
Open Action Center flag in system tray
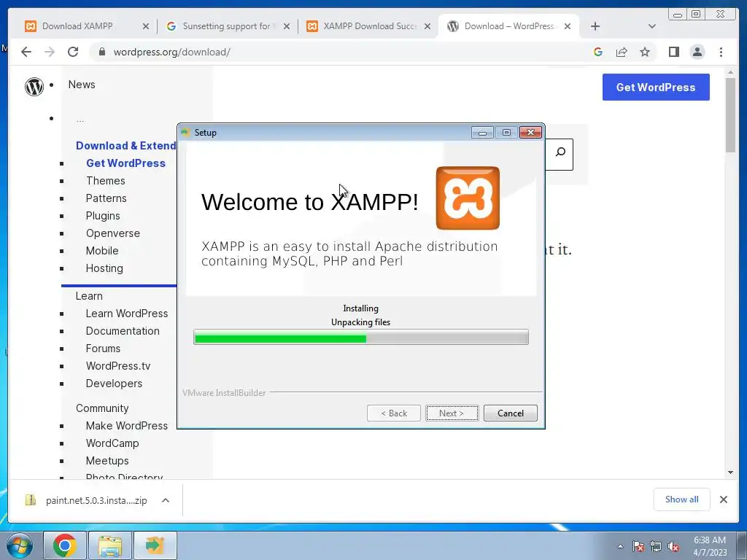click(638, 547)
